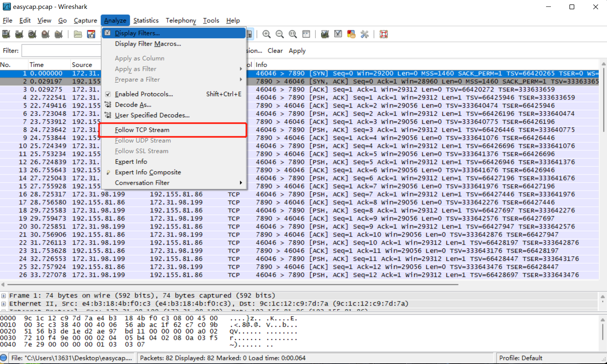Toggle the Enabled Protocols checkbox entry

coord(108,94)
